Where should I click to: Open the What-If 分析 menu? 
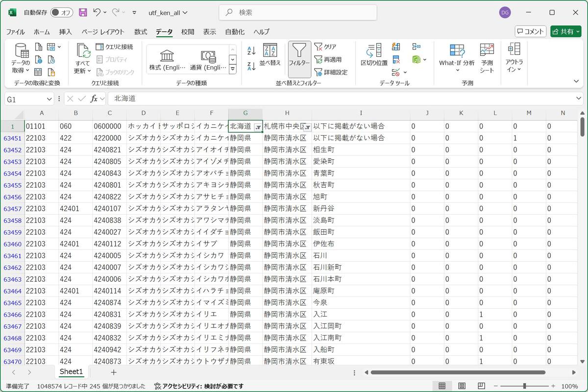457,58
